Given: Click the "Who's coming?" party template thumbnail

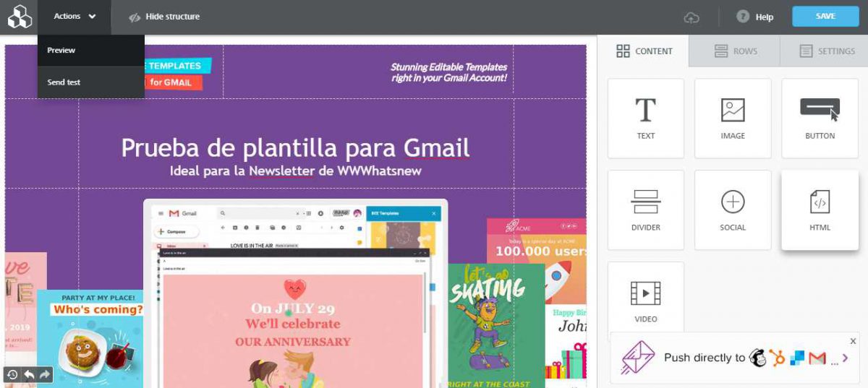Looking at the screenshot, I should click(90, 338).
